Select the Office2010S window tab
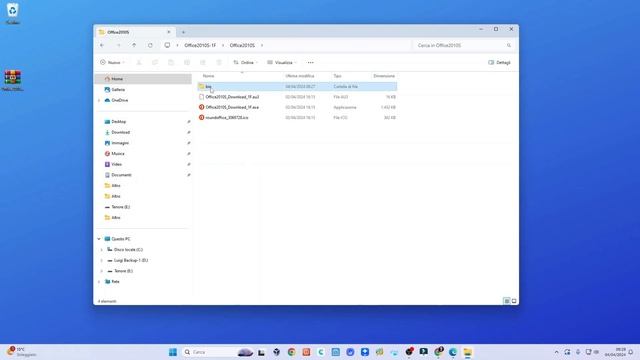The width and height of the screenshot is (640, 360). (x=135, y=32)
